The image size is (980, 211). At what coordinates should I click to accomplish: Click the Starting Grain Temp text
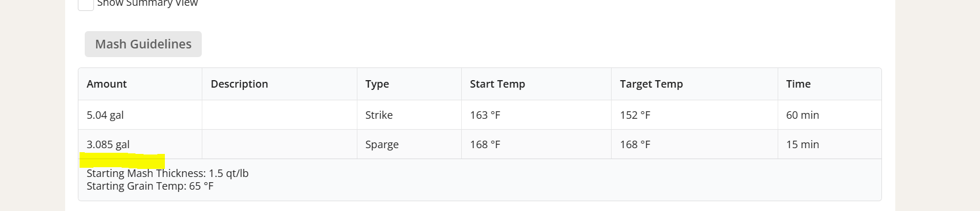[x=150, y=186]
